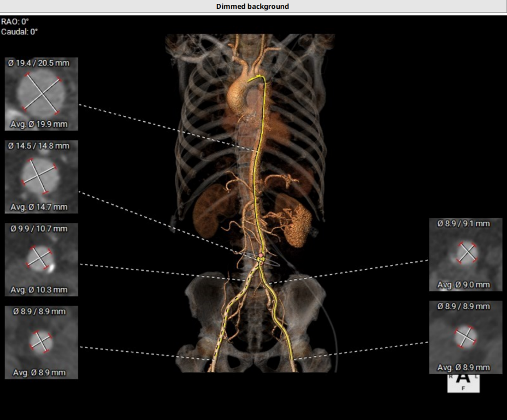This screenshot has width=507, height=420.
Task: Select the right-side 8.9 / 8.9 mm cross-section thumbnail
Action: (x=465, y=337)
